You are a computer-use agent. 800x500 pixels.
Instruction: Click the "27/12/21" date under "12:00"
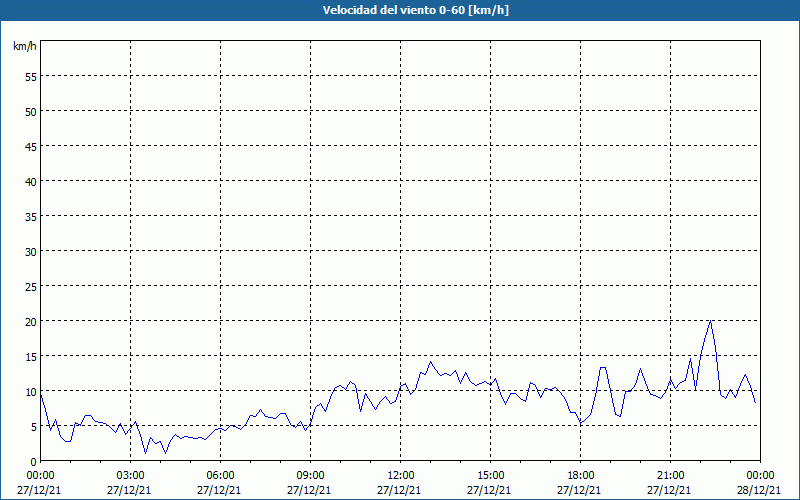399,490
